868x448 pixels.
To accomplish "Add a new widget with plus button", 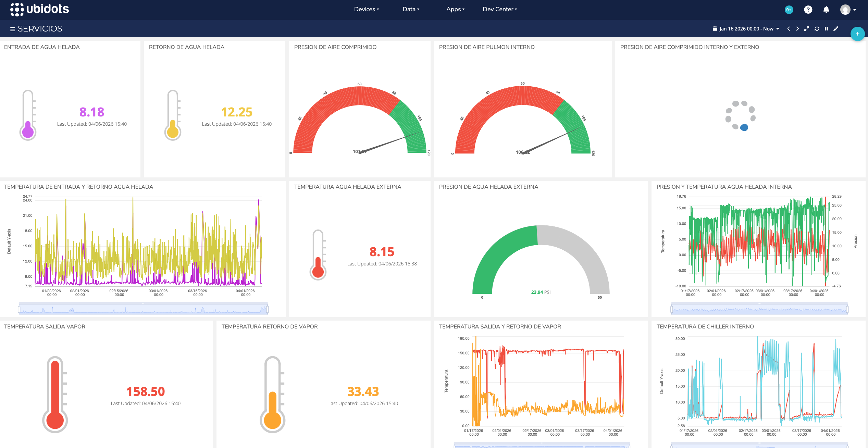I will click(x=857, y=34).
